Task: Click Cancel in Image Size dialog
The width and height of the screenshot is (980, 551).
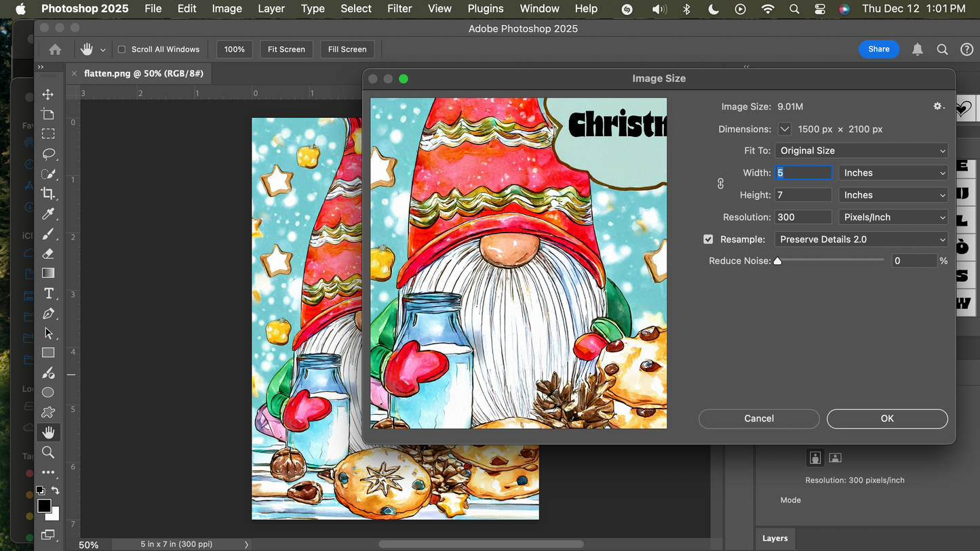Action: [759, 419]
